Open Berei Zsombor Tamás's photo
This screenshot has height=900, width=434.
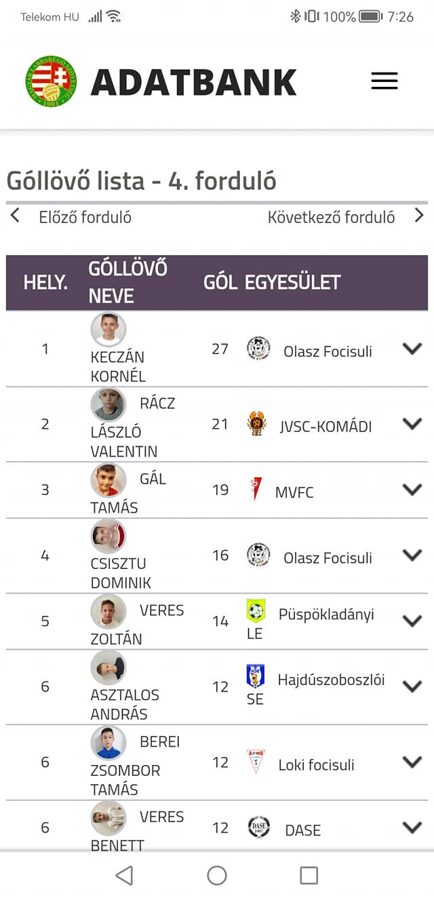tap(108, 743)
